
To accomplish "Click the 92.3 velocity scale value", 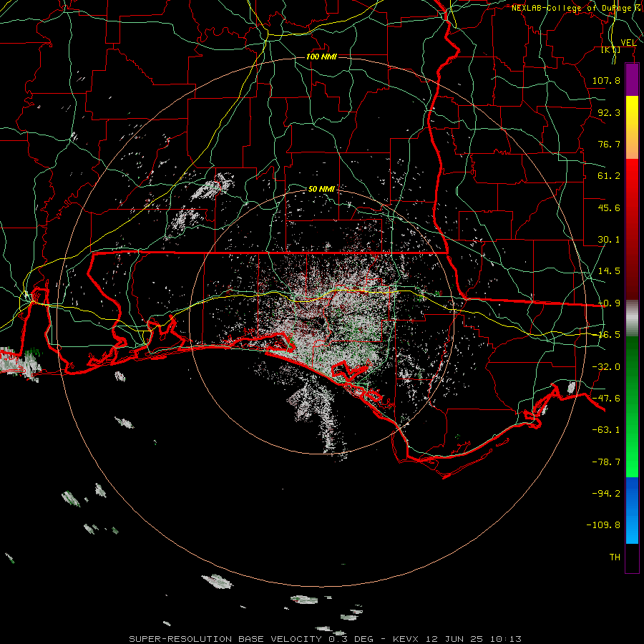I will 609,112.
